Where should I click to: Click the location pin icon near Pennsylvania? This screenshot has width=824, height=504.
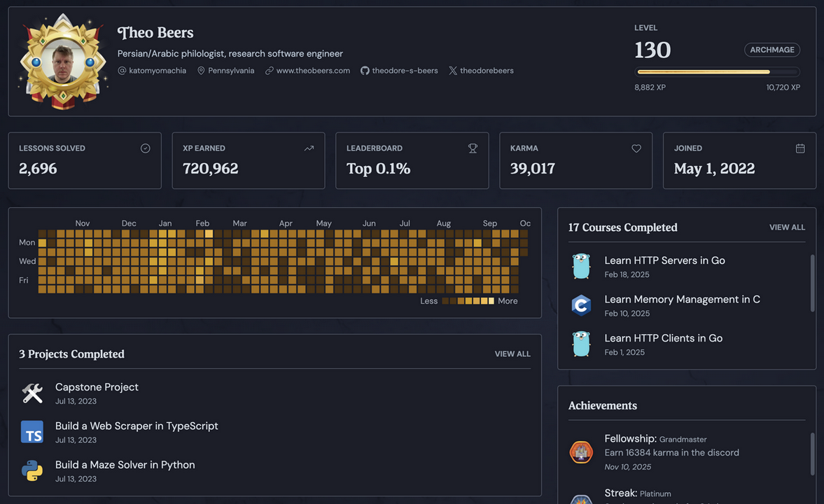pyautogui.click(x=201, y=71)
